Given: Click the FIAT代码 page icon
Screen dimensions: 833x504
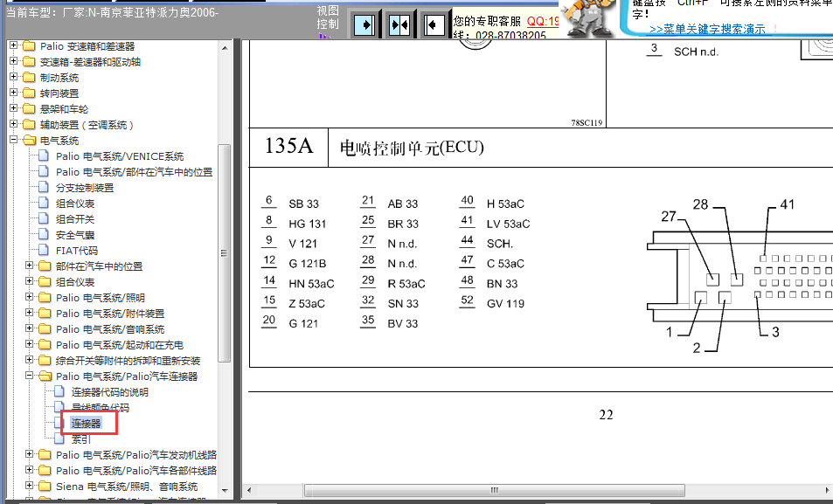Looking at the screenshot, I should click(44, 250).
